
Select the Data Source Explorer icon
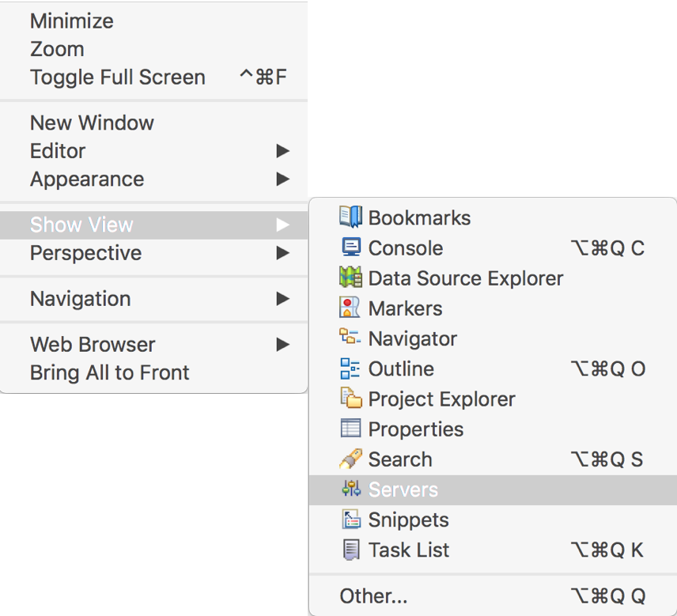point(350,278)
